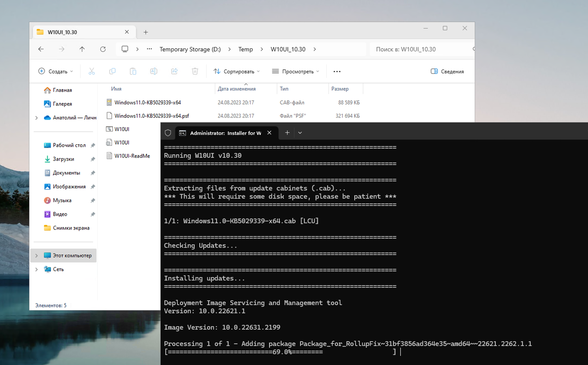This screenshot has height=365, width=588.
Task: Sort files by the Размер column header
Action: tap(340, 89)
